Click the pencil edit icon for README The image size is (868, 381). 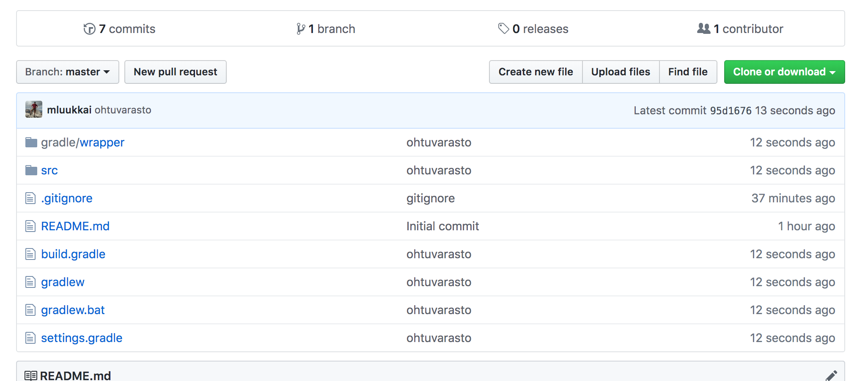(831, 375)
